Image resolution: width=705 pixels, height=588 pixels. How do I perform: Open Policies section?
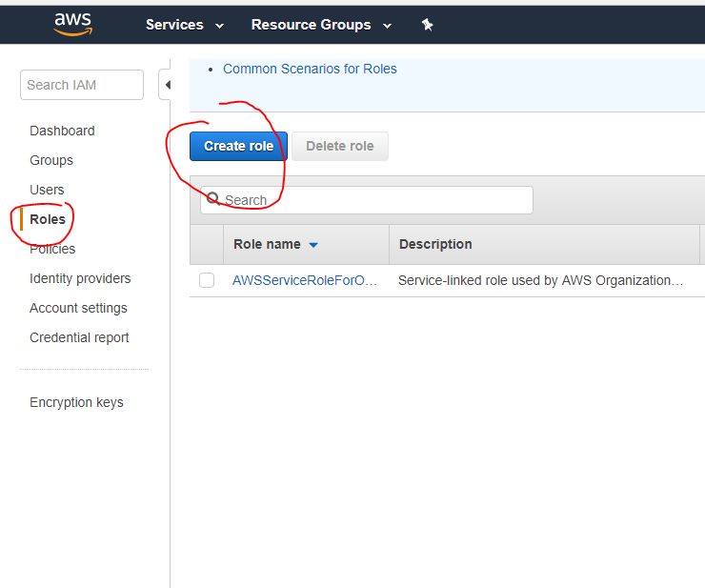click(x=52, y=249)
